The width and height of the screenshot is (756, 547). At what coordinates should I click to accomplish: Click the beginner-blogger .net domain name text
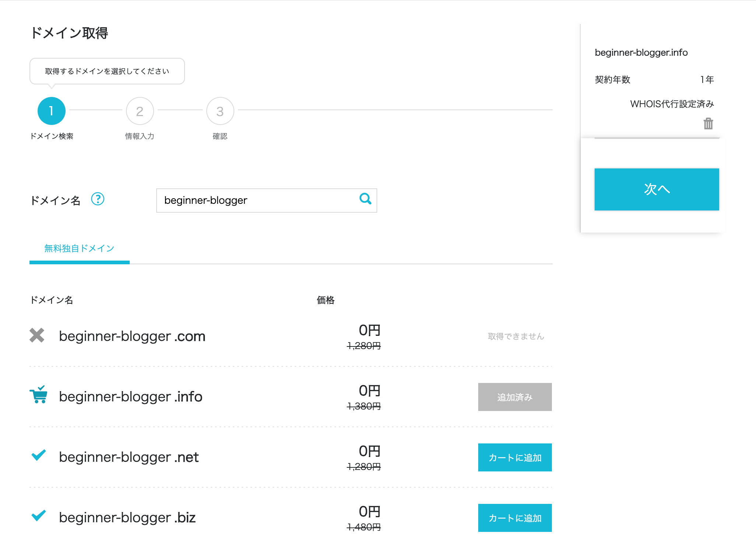129,457
